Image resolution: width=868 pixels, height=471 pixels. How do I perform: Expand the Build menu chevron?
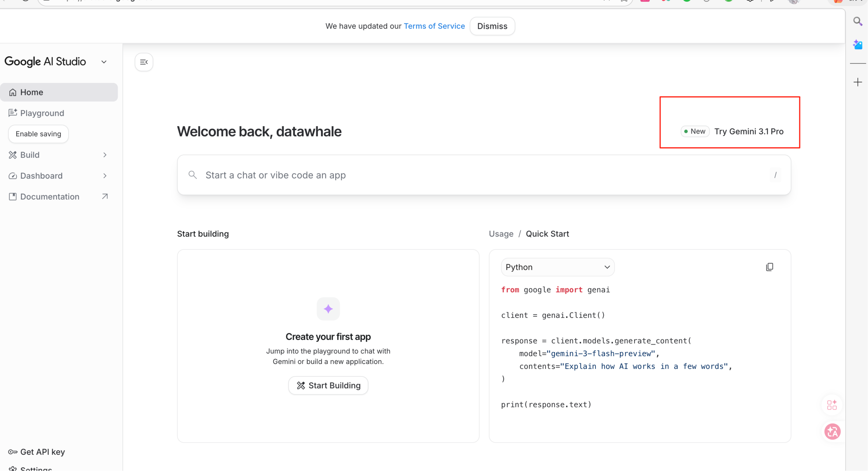[x=105, y=155]
